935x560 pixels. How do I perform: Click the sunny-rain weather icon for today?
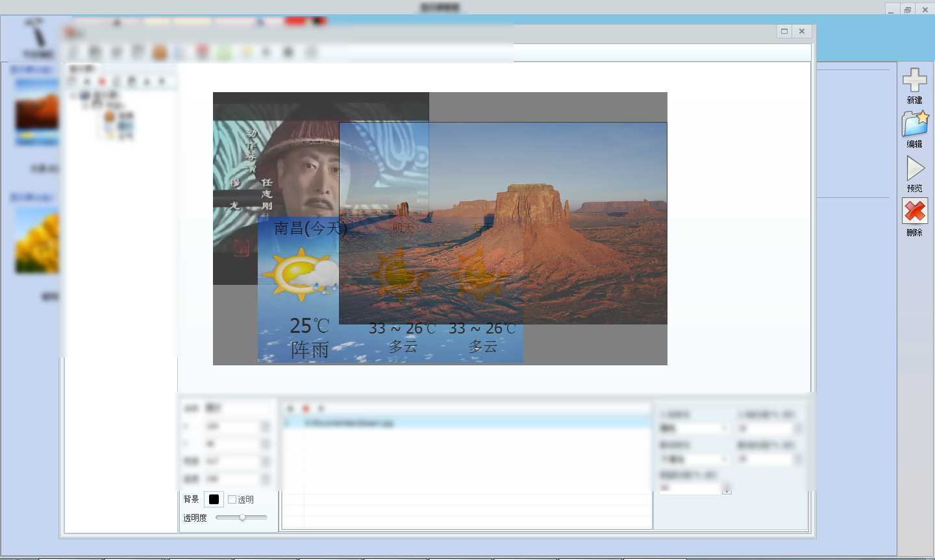pos(301,274)
